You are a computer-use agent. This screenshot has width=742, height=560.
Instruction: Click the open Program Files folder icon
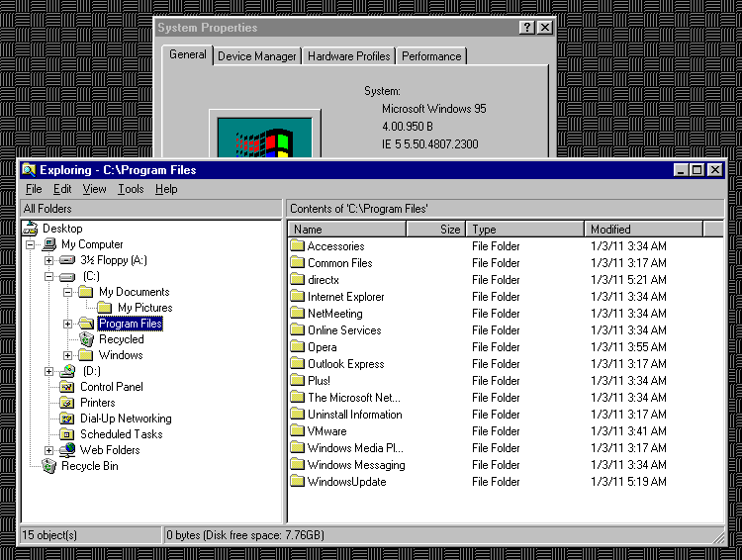[86, 324]
